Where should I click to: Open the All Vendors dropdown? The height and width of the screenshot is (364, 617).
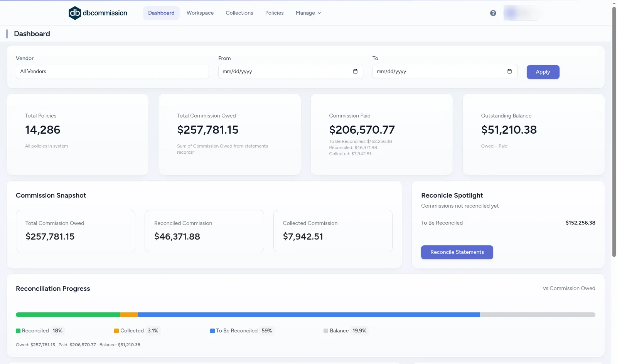112,72
